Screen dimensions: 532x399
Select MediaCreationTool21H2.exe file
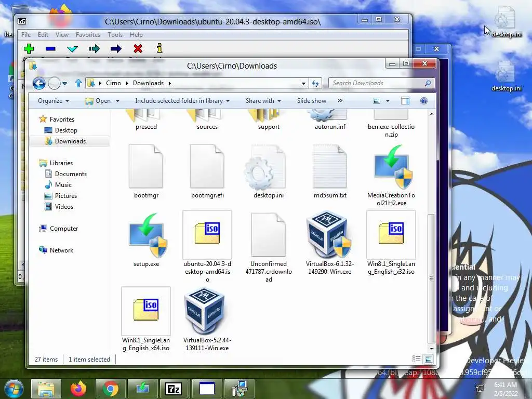tap(391, 175)
